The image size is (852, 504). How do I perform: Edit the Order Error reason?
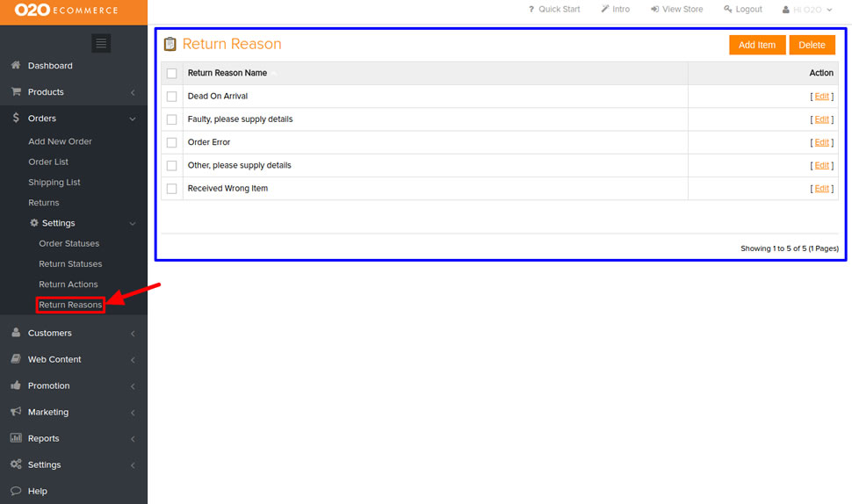pyautogui.click(x=821, y=142)
